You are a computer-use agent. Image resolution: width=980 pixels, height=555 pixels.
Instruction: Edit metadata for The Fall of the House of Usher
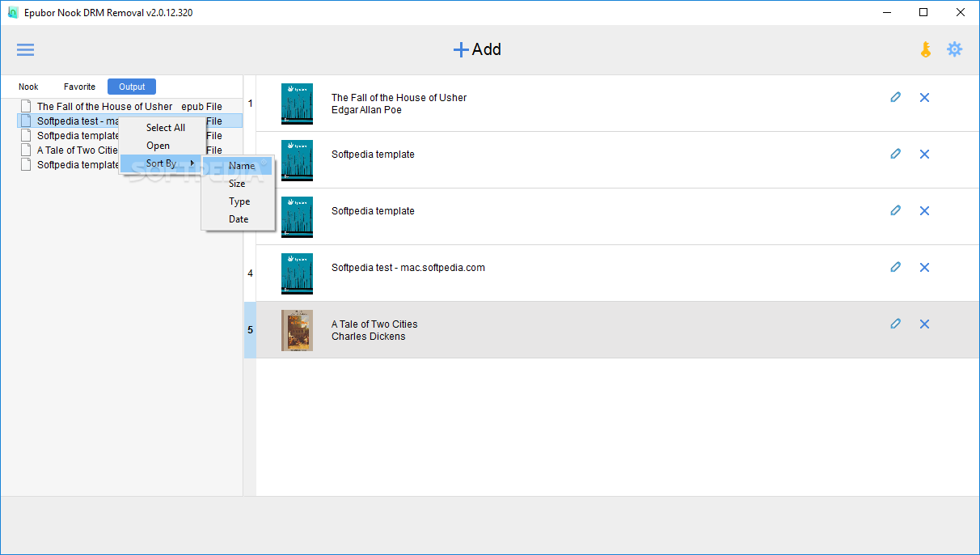click(895, 97)
